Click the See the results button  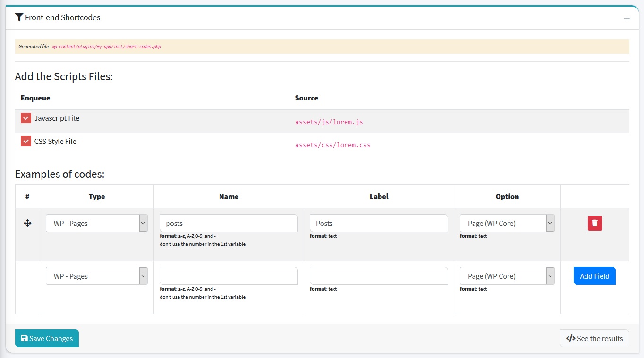[x=594, y=338]
